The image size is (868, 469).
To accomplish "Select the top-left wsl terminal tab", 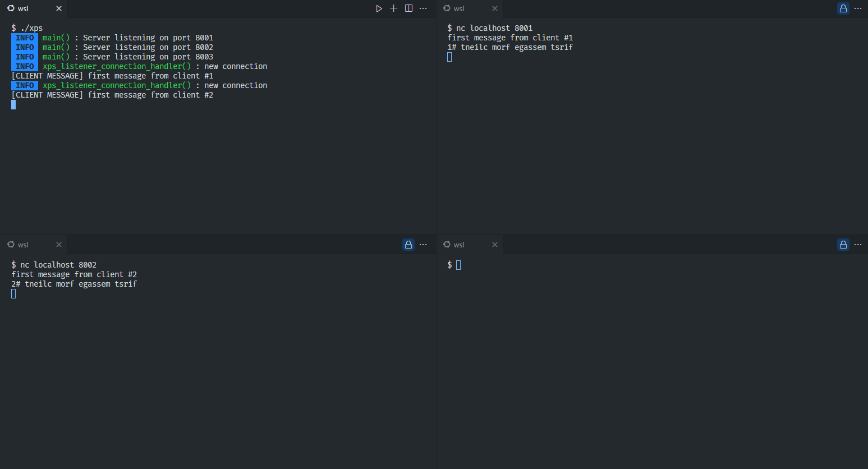I will point(33,8).
